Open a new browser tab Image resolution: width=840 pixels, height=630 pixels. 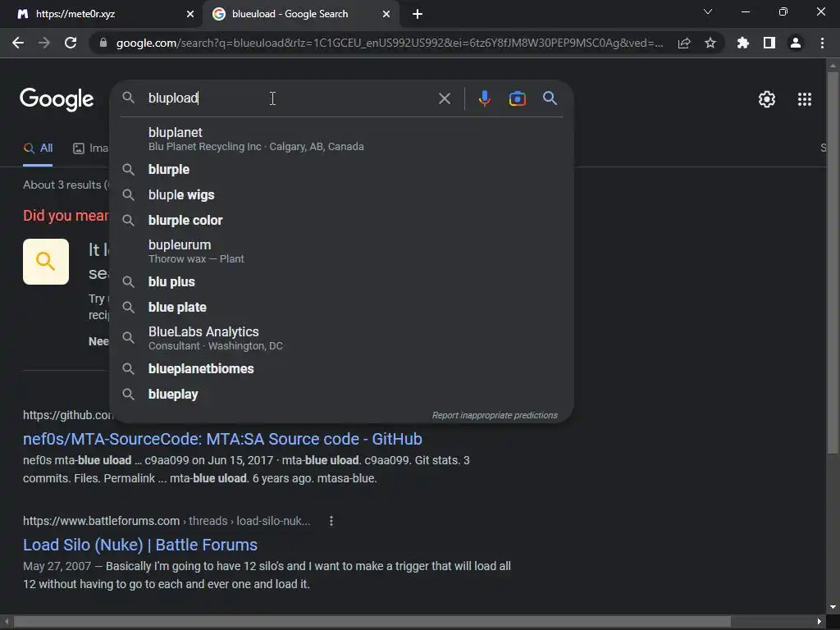(418, 14)
